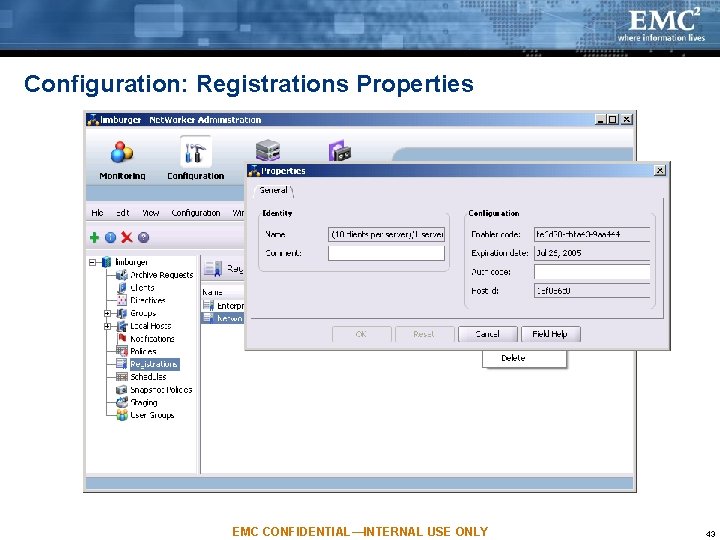
Task: Select Snapshot Policies in the tree
Action: (161, 390)
